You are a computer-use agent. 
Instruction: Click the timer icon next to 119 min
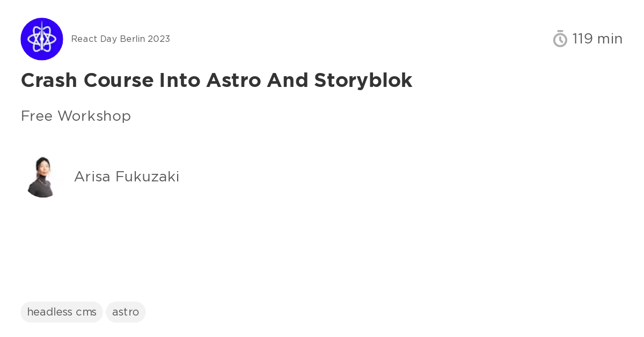tap(560, 39)
